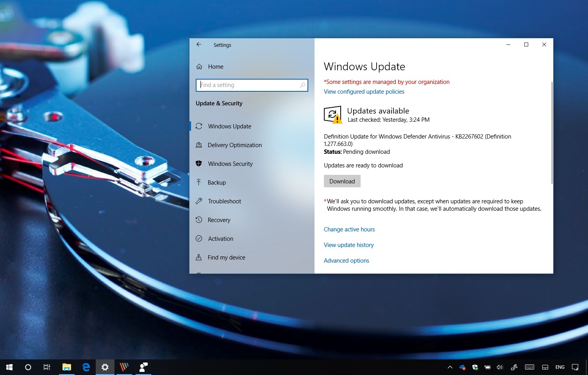Click the Find my device icon
588x375 pixels.
coord(199,257)
